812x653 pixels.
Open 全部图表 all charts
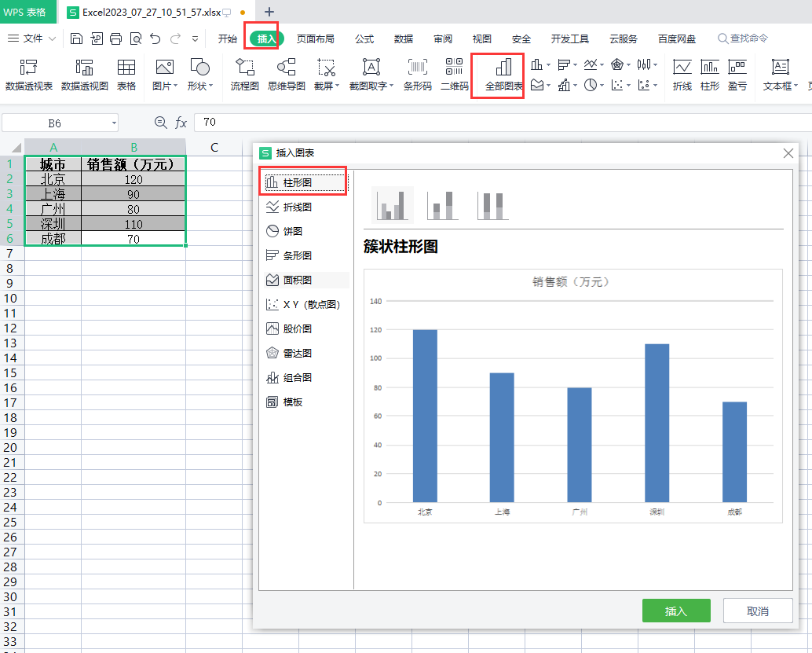coord(503,75)
